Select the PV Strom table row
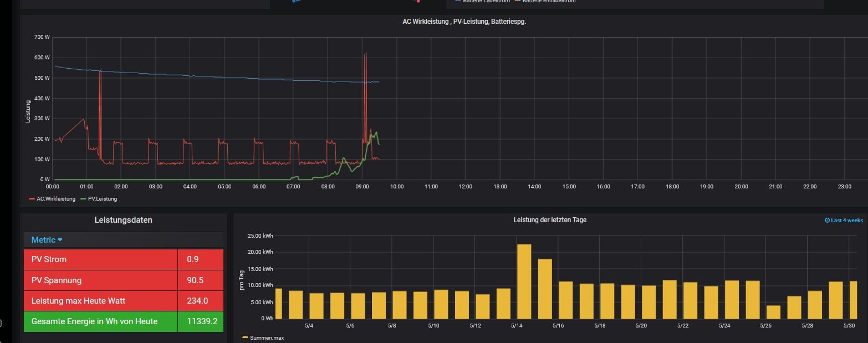The width and height of the screenshot is (868, 343). 100,259
